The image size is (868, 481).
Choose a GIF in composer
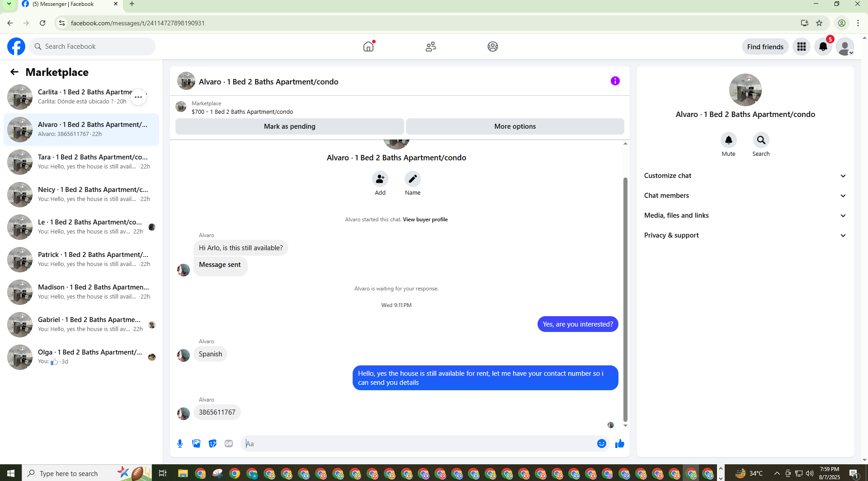point(229,444)
